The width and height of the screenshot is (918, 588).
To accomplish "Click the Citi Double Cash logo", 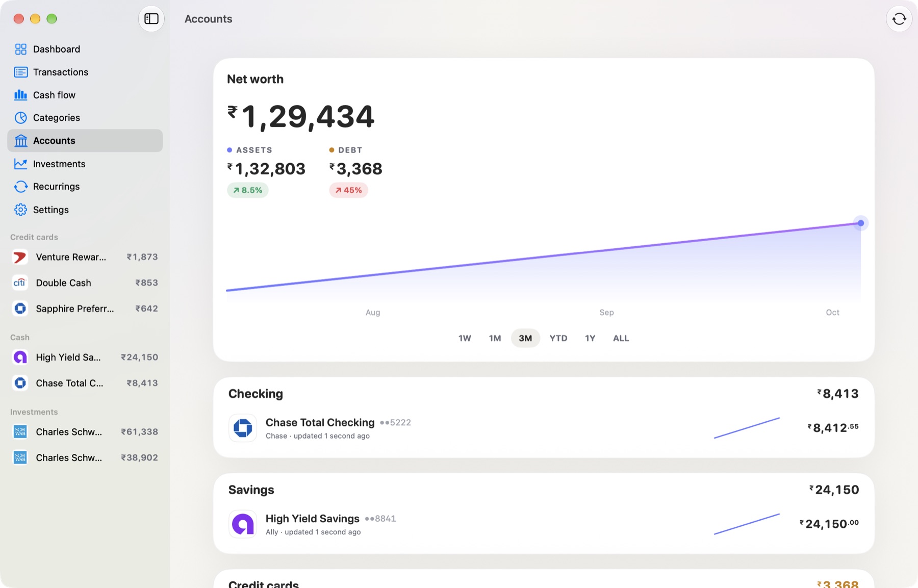I will point(20,283).
